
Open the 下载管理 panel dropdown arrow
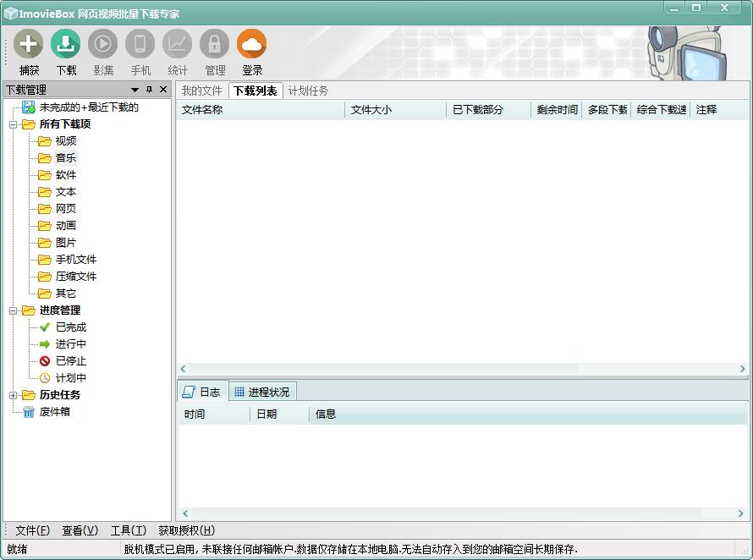click(134, 90)
